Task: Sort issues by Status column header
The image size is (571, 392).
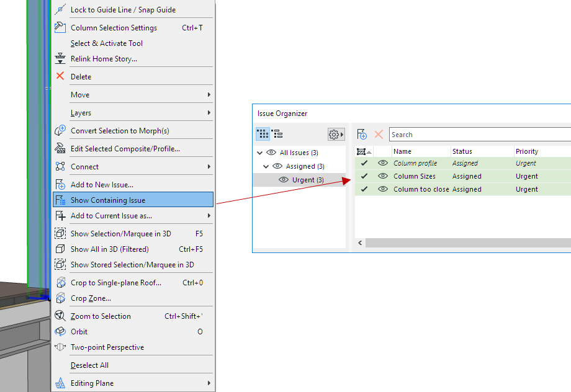Action: click(482, 151)
